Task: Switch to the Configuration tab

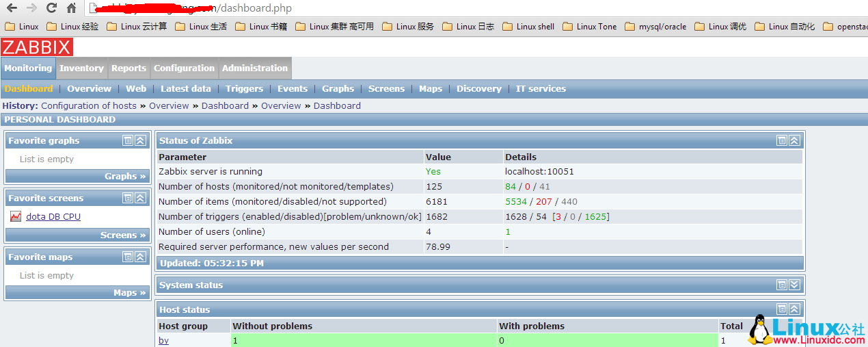Action: coord(184,68)
